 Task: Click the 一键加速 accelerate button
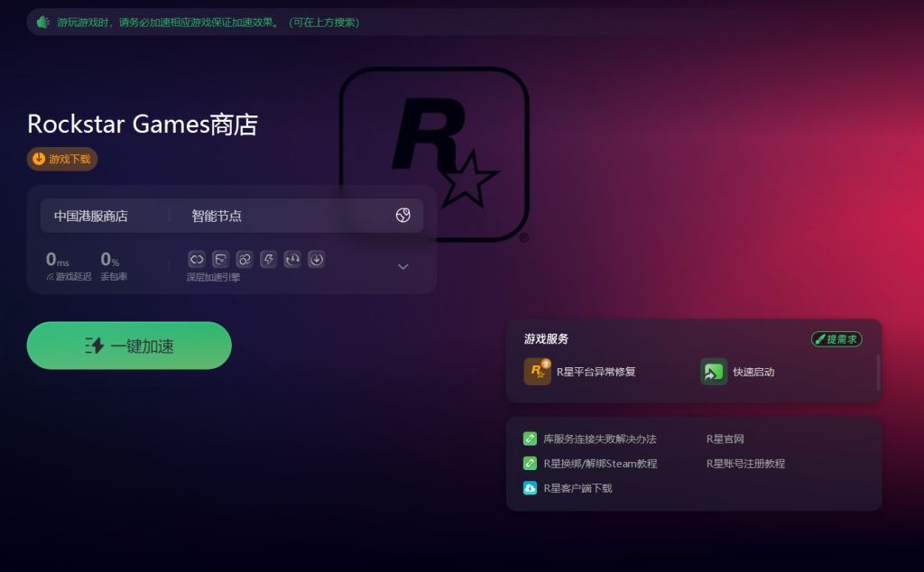(129, 346)
